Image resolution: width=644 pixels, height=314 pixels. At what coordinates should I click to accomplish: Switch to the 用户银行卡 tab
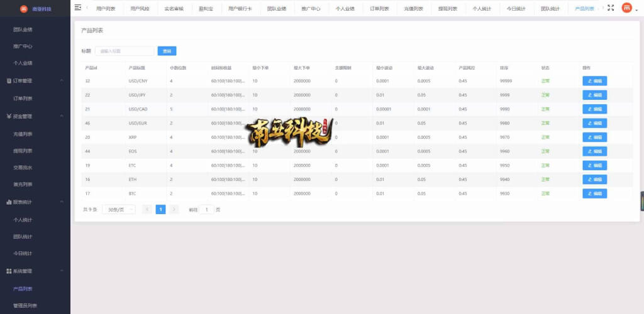pyautogui.click(x=240, y=8)
